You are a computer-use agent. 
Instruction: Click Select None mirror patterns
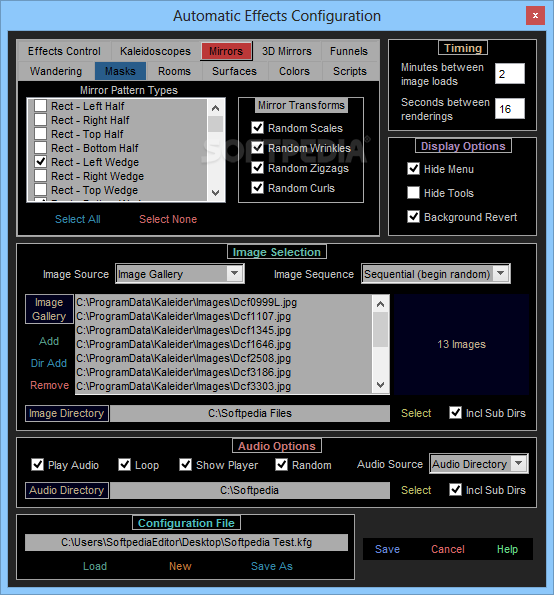(x=168, y=219)
